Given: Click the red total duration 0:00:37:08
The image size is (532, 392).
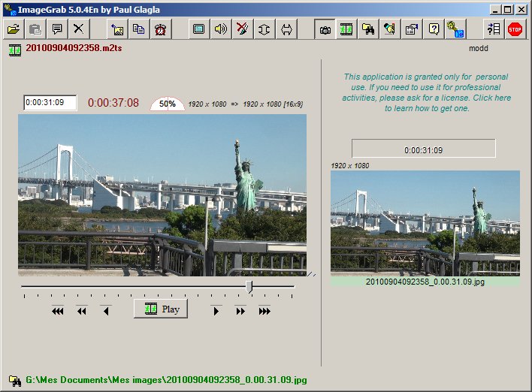Looking at the screenshot, I should click(x=113, y=102).
